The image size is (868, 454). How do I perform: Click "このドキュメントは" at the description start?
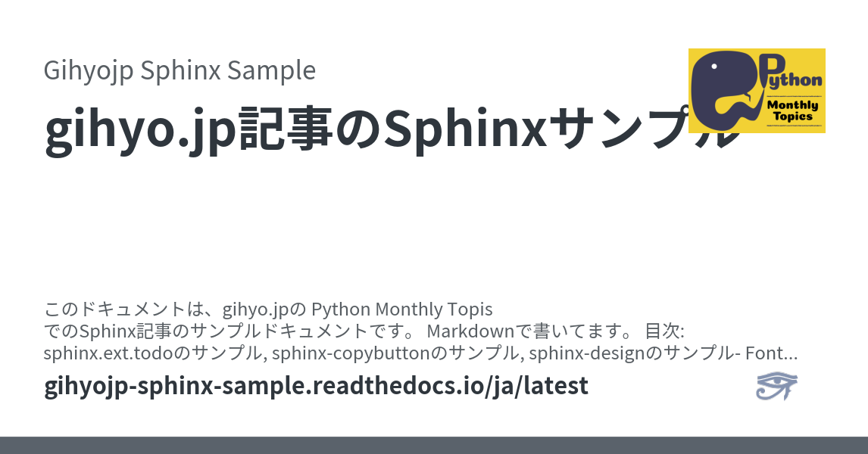coord(126,309)
